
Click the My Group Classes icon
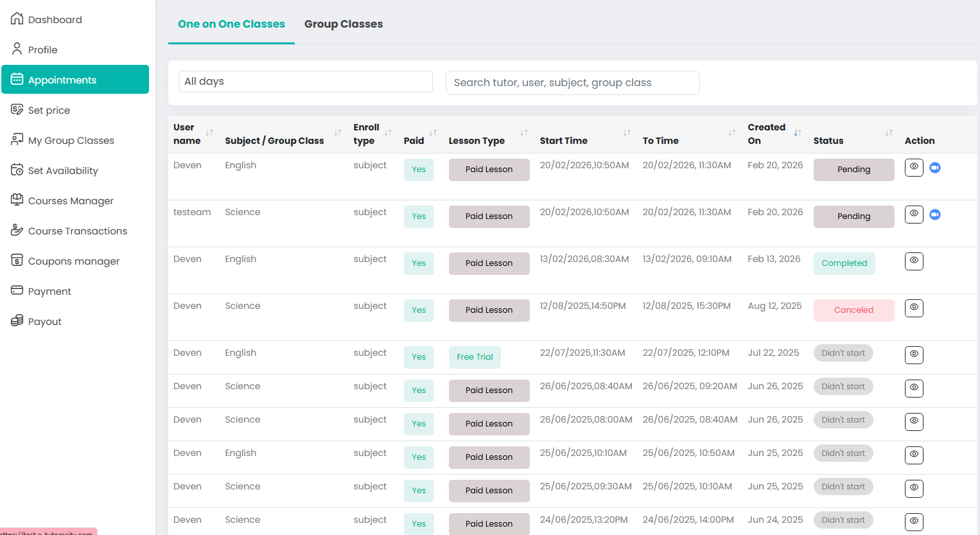click(17, 139)
